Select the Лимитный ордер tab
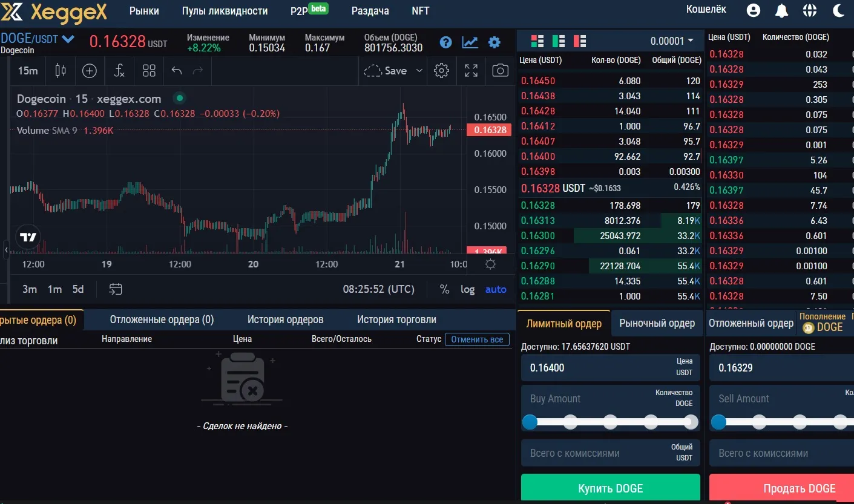This screenshot has height=504, width=854. (563, 323)
